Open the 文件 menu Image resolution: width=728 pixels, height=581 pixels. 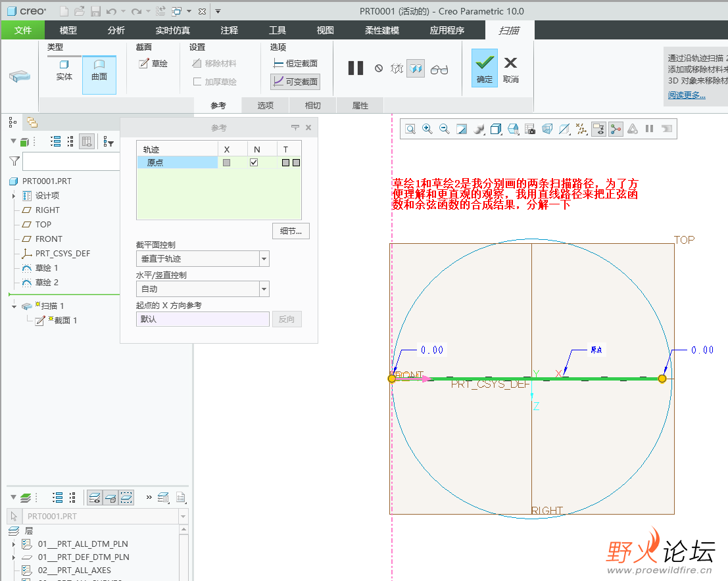pos(23,30)
